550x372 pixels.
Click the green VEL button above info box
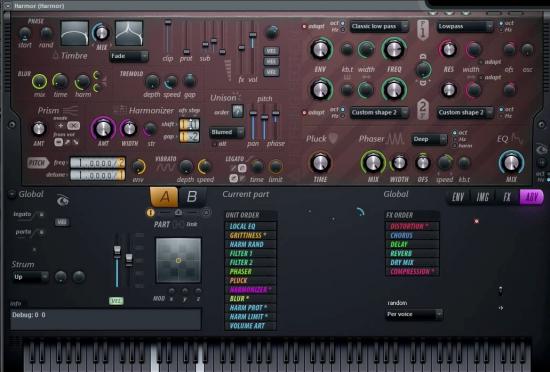coord(116,301)
